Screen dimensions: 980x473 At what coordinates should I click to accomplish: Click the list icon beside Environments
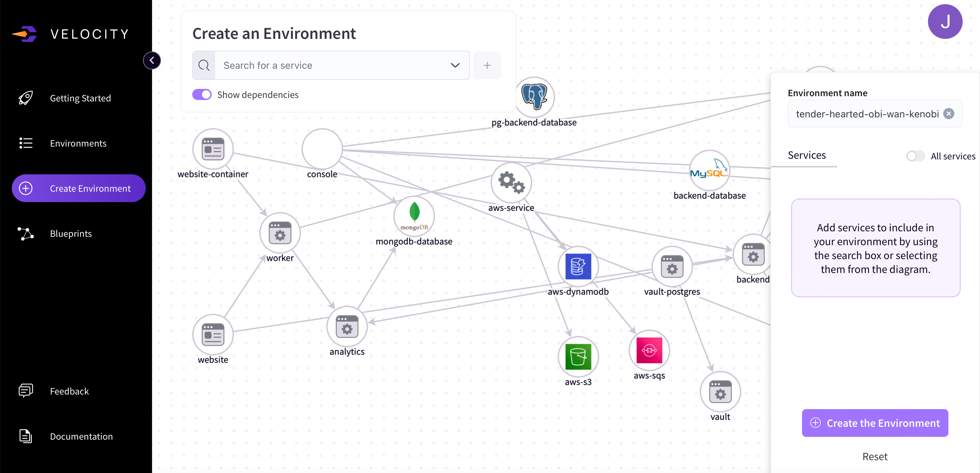pos(25,143)
